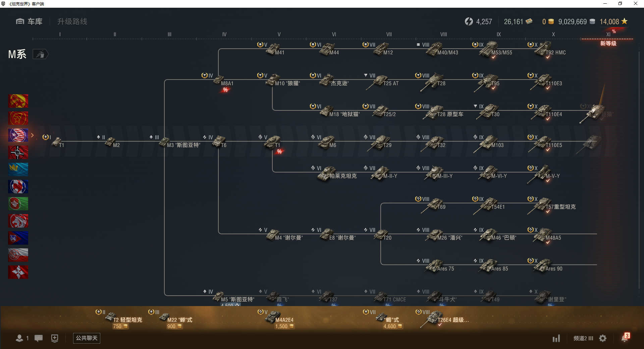Open the add channel icon
The width and height of the screenshot is (644, 349).
click(x=55, y=338)
